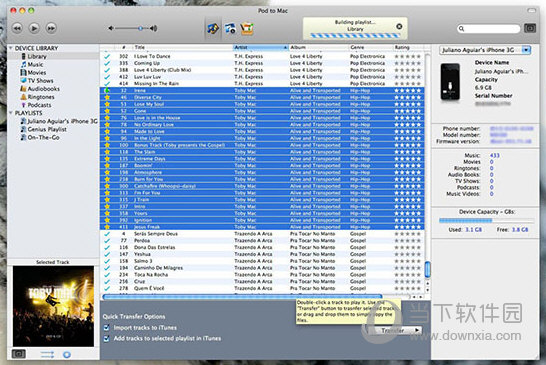Toggle Add tracks to selected playlist checkbox
The height and width of the screenshot is (365, 546).
click(x=107, y=338)
